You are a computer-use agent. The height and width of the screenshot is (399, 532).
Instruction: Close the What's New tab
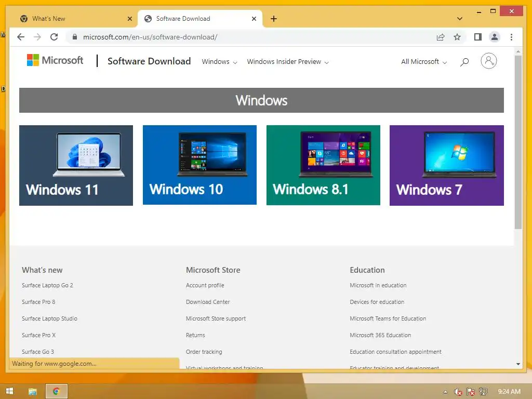pyautogui.click(x=129, y=19)
